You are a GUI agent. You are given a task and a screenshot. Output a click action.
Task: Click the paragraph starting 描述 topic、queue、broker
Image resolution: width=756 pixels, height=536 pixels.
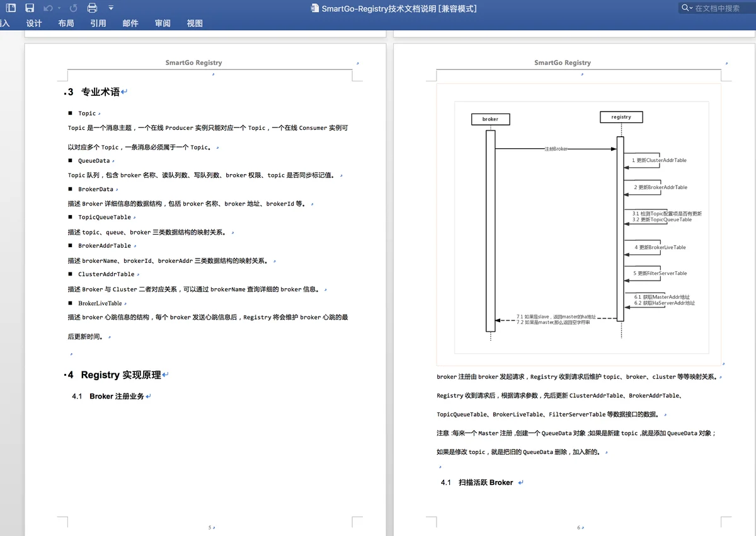tap(147, 232)
